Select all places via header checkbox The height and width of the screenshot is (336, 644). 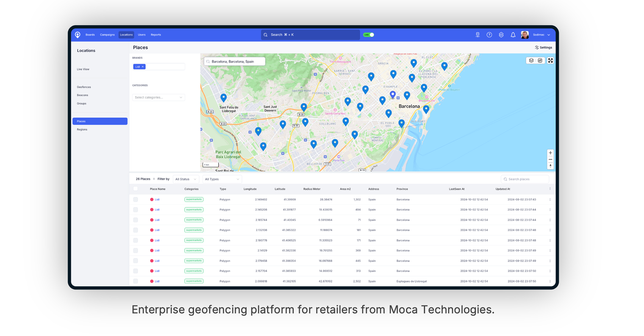coord(136,189)
